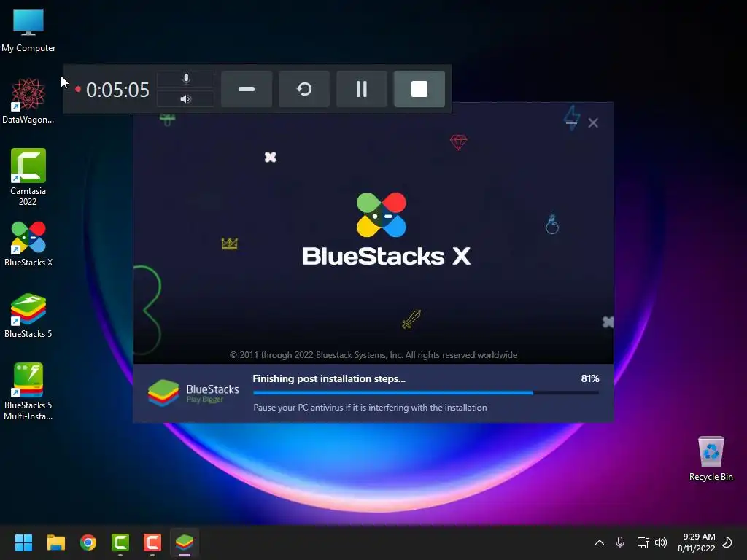Toggle system audio in the recorder toolbar
The height and width of the screenshot is (560, 747).
click(186, 99)
